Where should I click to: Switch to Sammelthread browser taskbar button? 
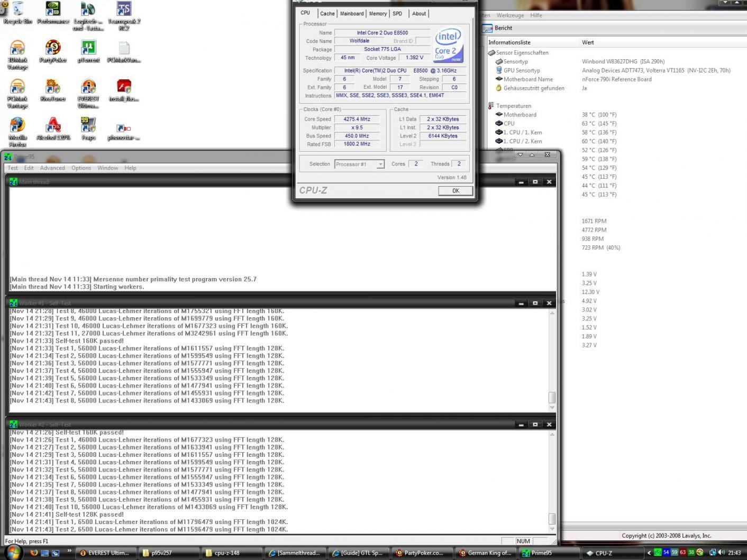294,553
